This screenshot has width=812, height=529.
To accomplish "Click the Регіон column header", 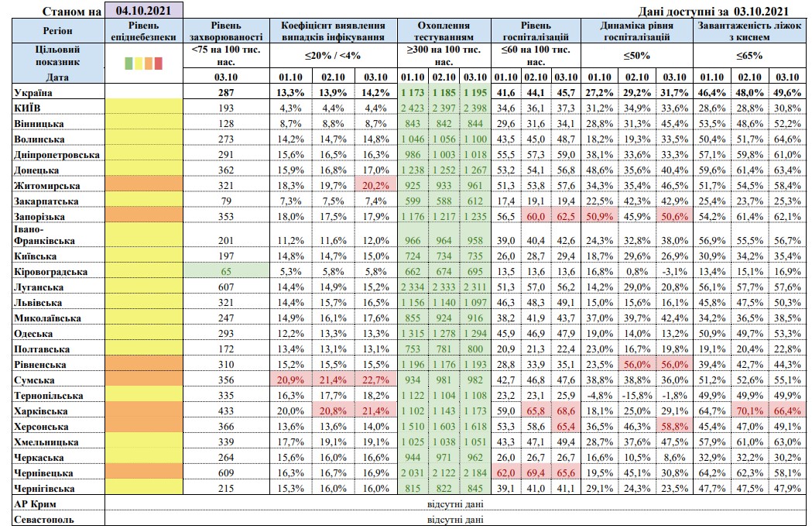I will pyautogui.click(x=52, y=30).
